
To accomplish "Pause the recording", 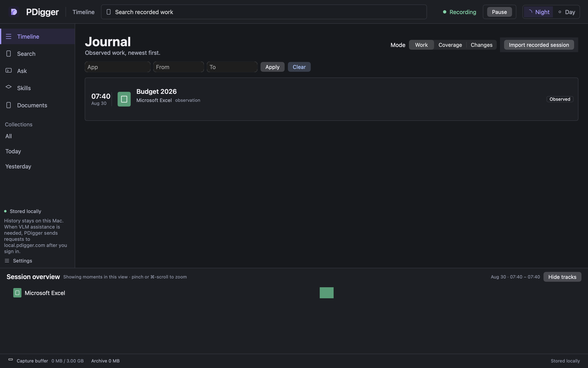I will click(x=499, y=12).
